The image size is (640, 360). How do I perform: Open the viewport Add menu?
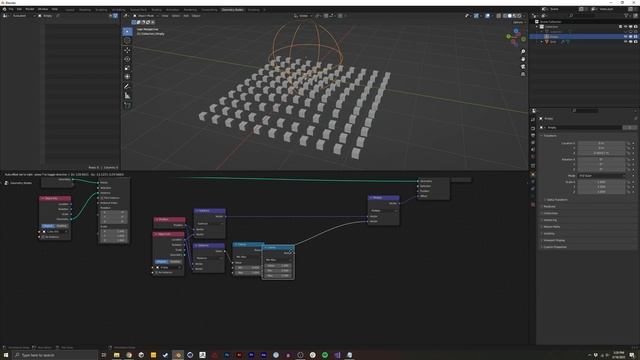[186, 16]
